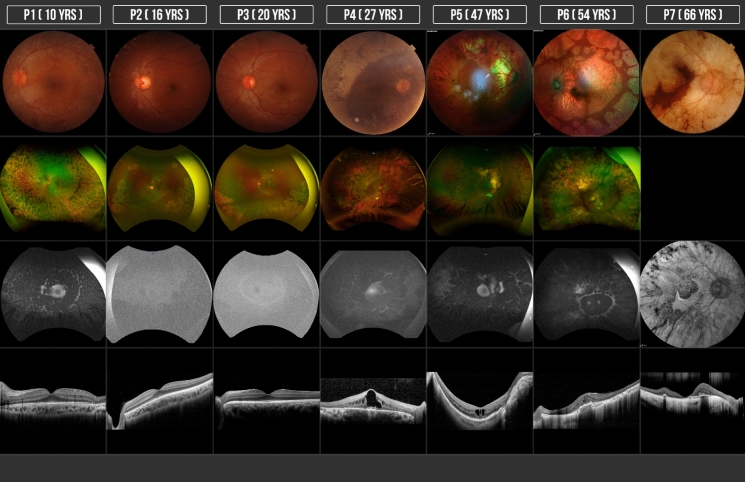745x482 pixels.
Task: Click the P6 (54 YRS) header label
Action: [x=587, y=15]
